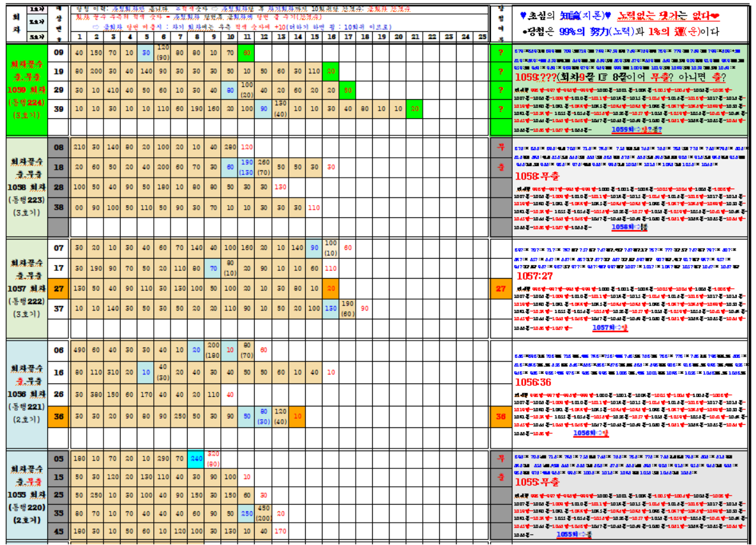
Task: Select column header 25 in the number row
Action: 482,36
